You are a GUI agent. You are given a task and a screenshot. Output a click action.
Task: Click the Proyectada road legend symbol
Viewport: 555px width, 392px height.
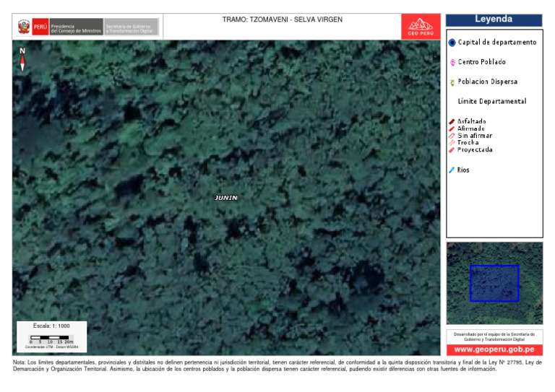coord(452,150)
